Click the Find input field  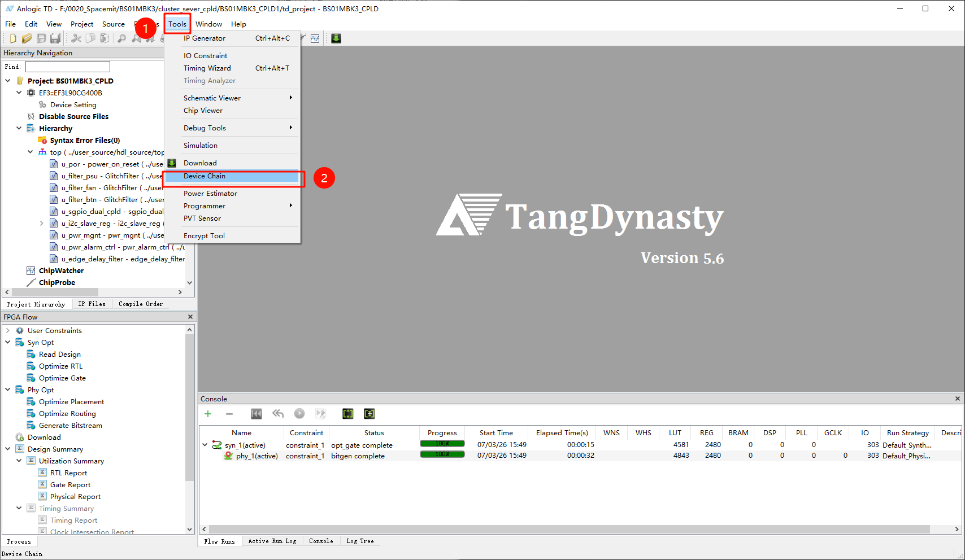(x=68, y=67)
